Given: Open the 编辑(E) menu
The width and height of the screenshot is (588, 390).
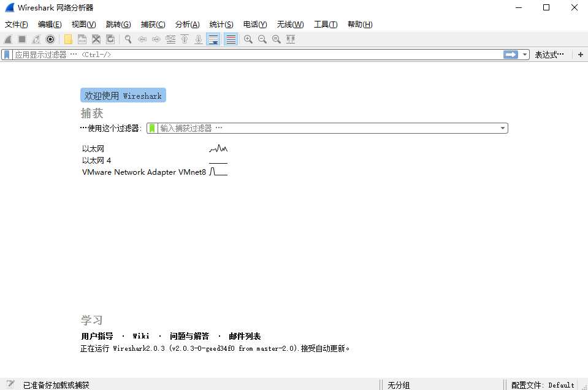Looking at the screenshot, I should [50, 25].
